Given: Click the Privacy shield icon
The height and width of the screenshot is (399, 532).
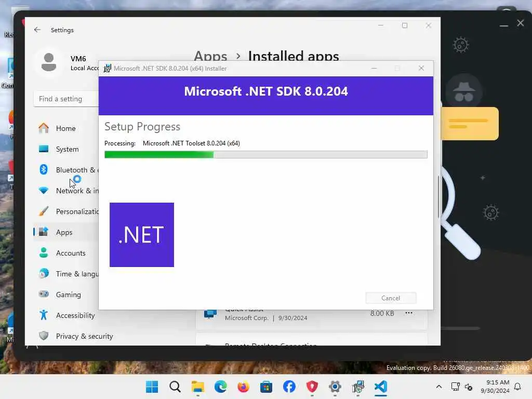Looking at the screenshot, I should coord(44,336).
